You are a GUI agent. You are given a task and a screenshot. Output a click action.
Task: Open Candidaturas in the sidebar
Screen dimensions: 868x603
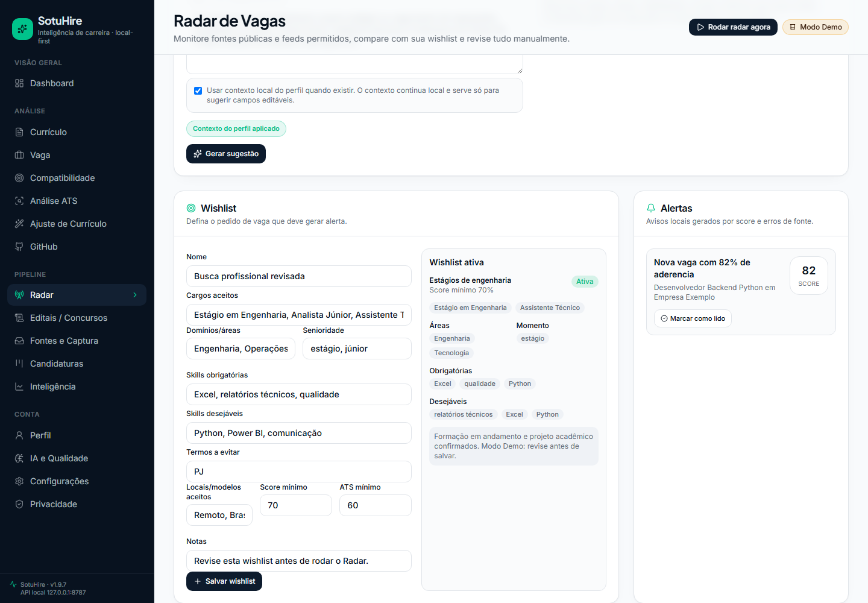tap(77, 364)
